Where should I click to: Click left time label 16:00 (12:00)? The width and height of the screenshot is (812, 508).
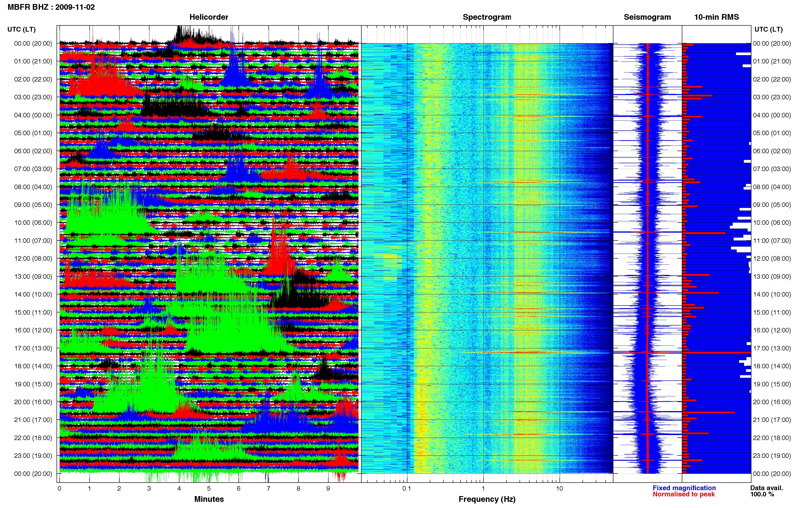33,330
